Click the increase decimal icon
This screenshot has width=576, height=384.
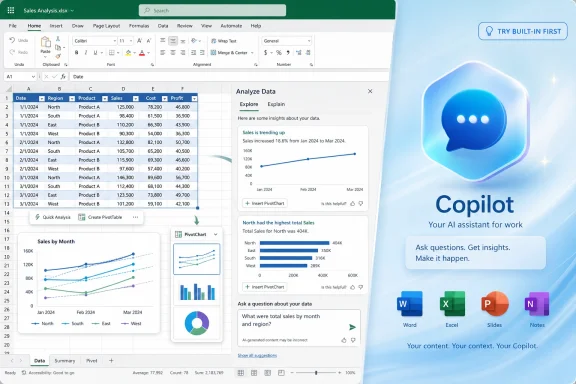[298, 53]
